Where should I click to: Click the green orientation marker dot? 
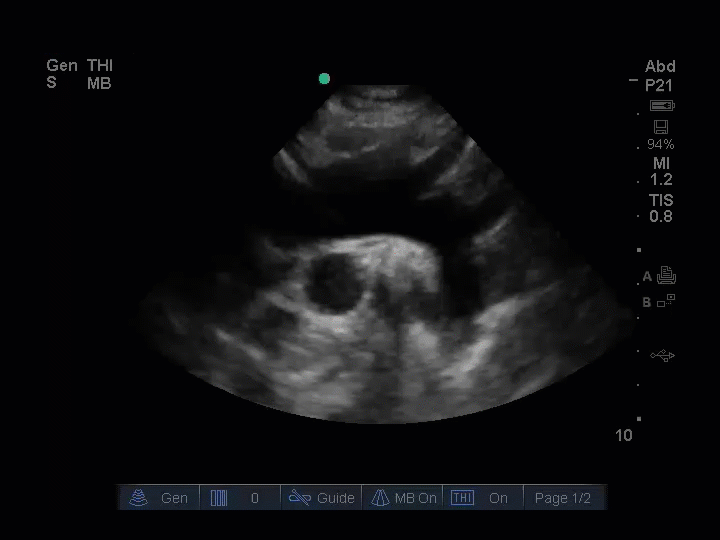tap(324, 78)
